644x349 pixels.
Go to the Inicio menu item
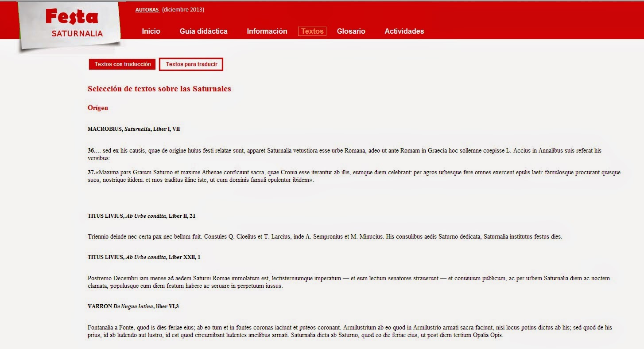pos(151,31)
